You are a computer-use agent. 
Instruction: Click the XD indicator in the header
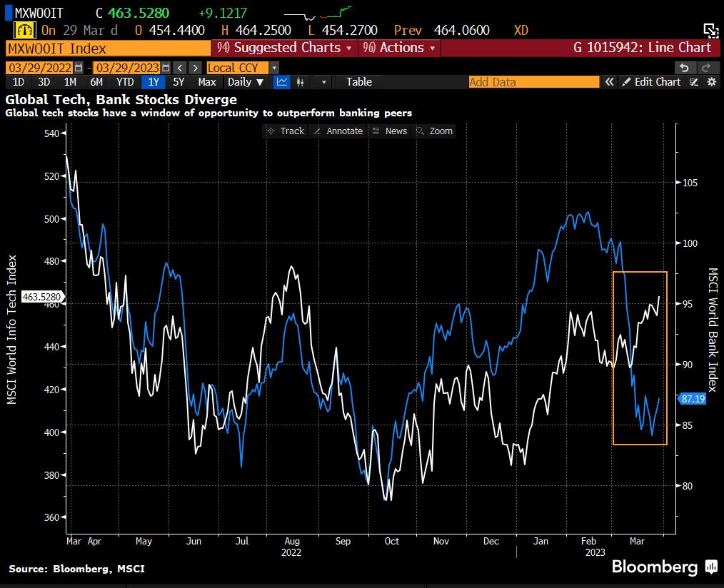coord(521,31)
